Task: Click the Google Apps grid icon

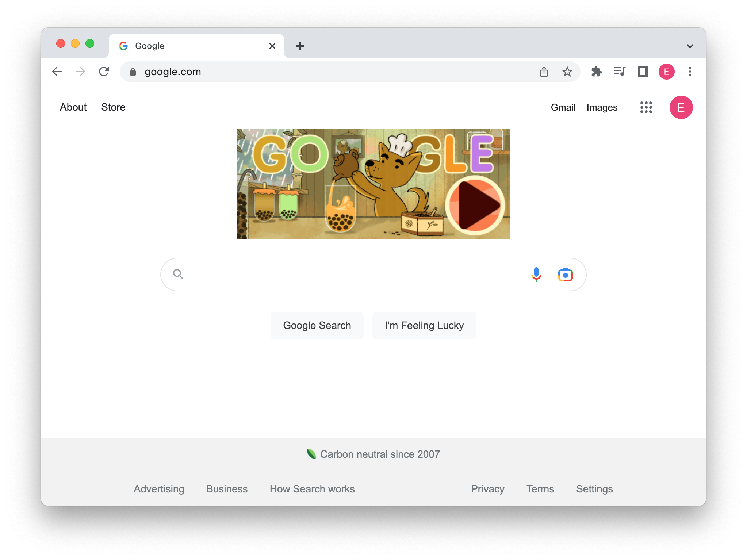Action: (x=646, y=107)
